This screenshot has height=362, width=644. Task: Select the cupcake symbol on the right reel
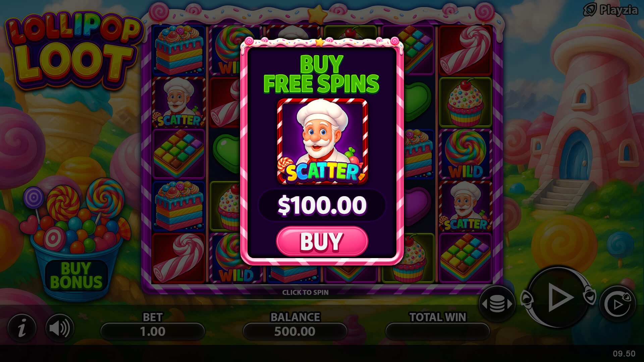[465, 102]
